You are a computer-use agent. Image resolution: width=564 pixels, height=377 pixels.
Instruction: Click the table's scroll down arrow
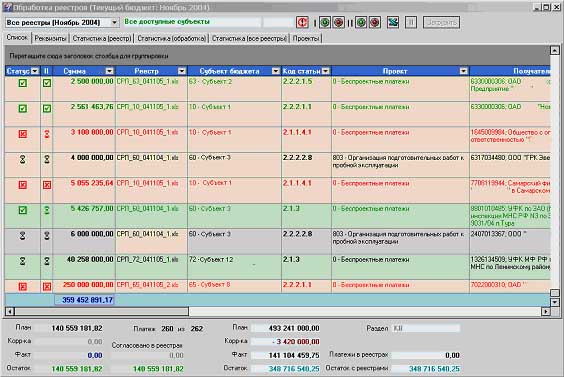(x=555, y=302)
